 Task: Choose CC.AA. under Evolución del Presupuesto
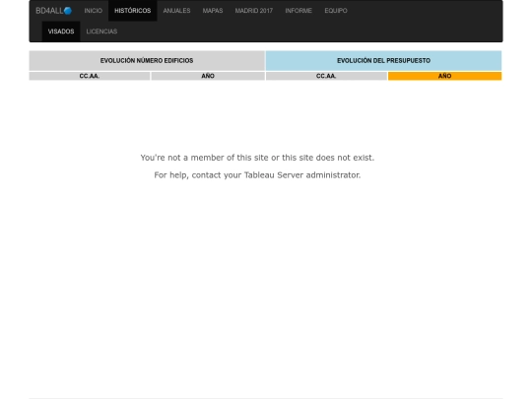(x=326, y=76)
